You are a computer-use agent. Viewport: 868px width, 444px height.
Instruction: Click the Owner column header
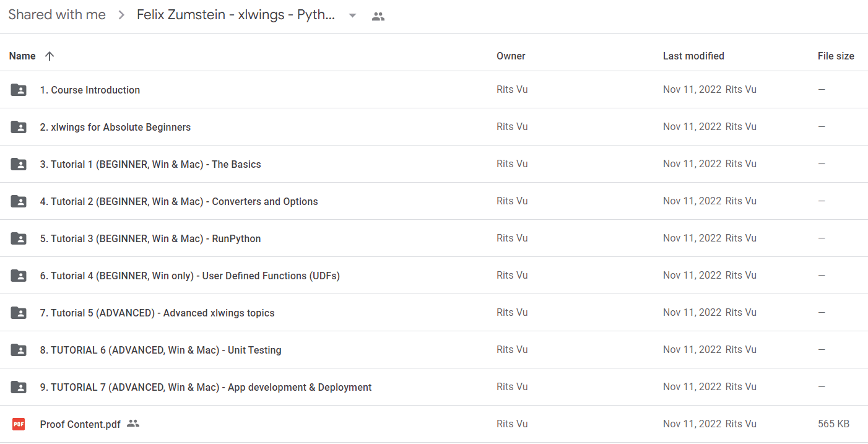click(511, 56)
